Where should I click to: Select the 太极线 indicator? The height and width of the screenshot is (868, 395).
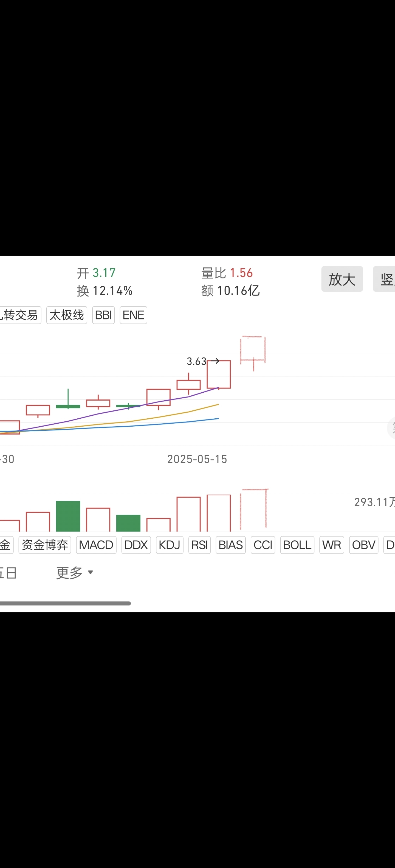click(67, 315)
